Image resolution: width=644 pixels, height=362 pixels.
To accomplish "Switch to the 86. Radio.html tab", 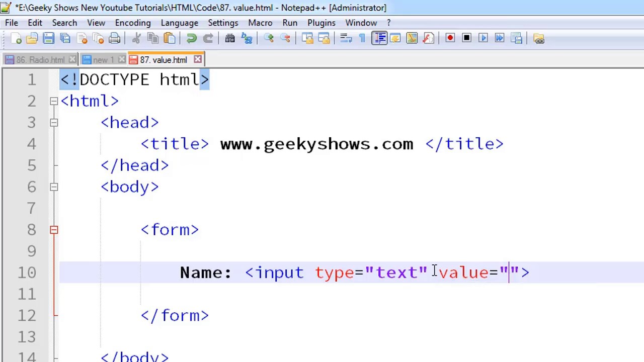I will point(40,60).
